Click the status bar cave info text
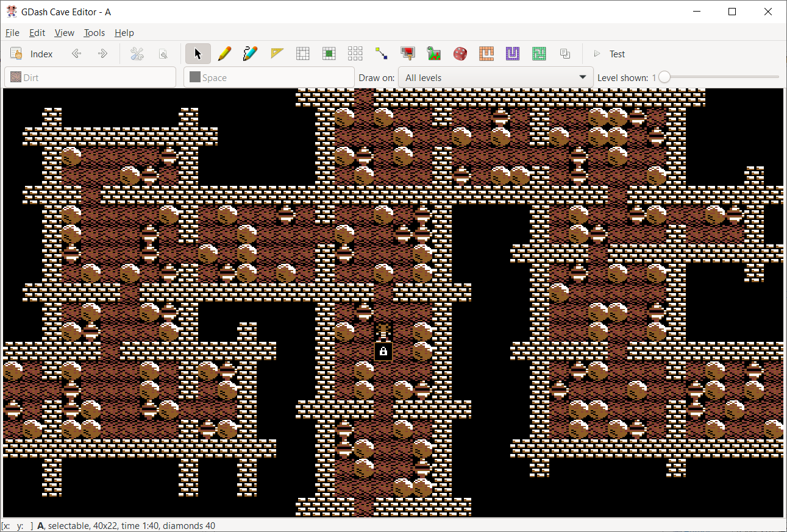Image resolution: width=787 pixels, height=532 pixels. 126,525
